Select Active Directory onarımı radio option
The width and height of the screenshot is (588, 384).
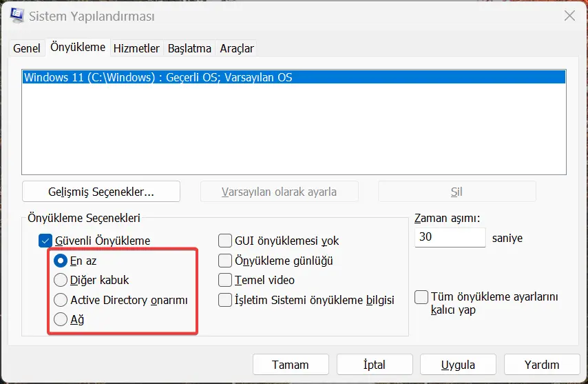point(61,300)
